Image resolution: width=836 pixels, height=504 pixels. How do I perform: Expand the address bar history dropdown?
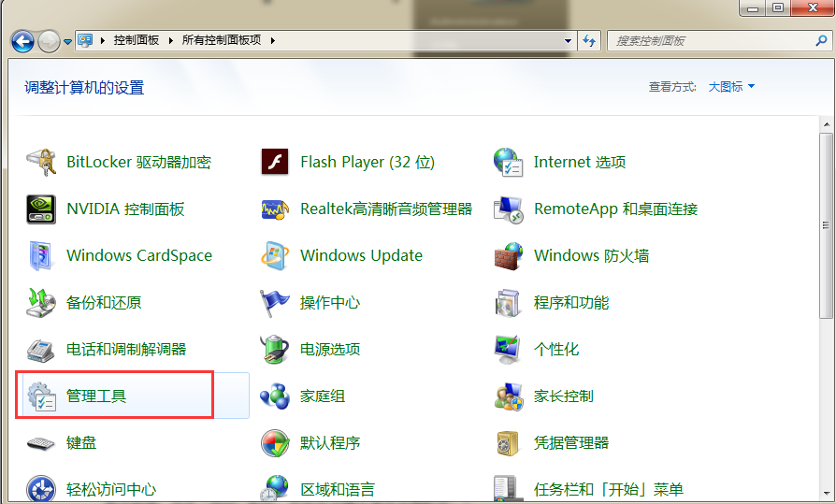tap(568, 40)
